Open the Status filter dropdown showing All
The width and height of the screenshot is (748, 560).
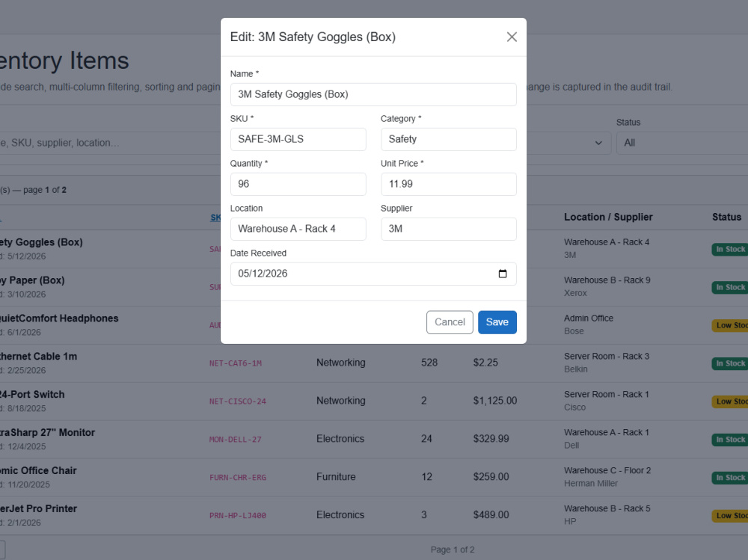click(x=682, y=143)
